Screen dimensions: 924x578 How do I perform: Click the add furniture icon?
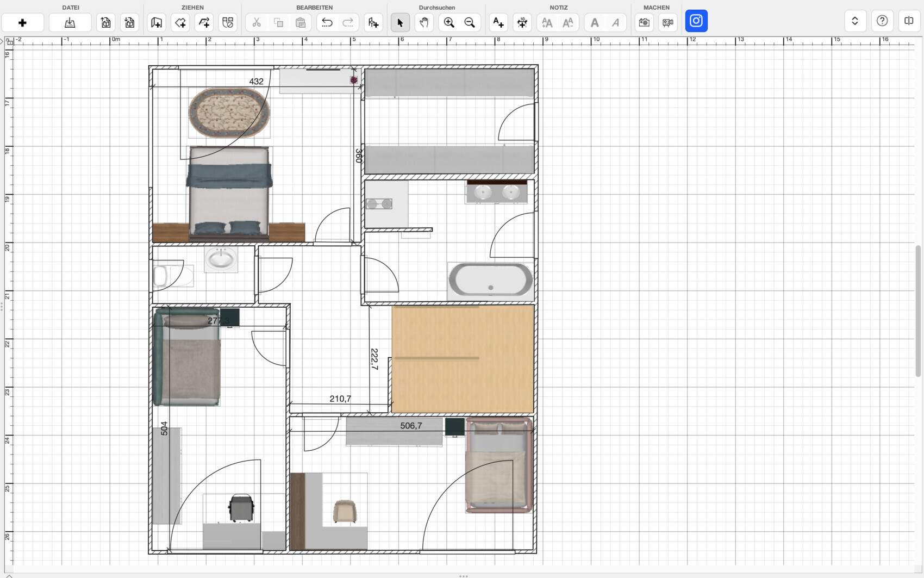pyautogui.click(x=373, y=22)
